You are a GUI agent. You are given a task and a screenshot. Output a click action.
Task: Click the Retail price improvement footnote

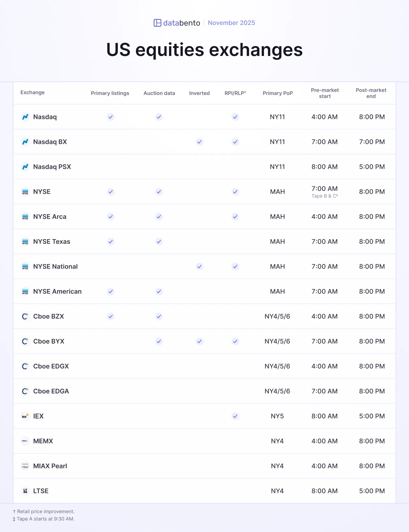point(44,512)
